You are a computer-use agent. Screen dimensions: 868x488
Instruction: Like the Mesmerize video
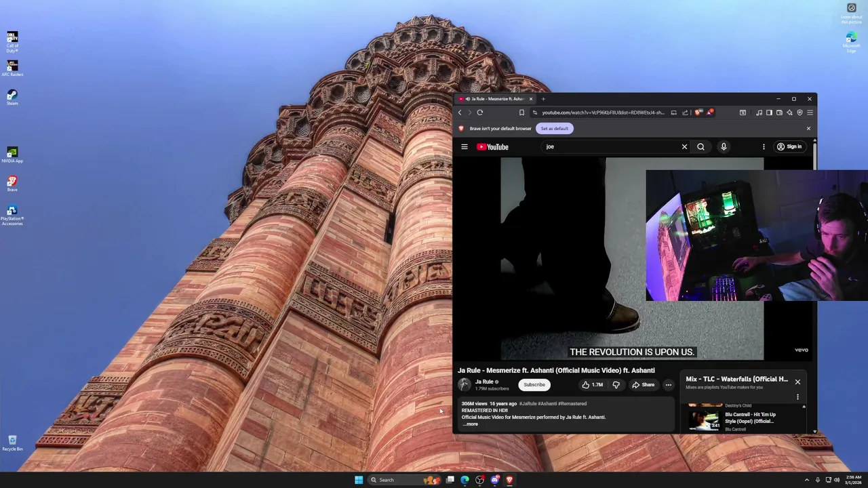coord(592,384)
